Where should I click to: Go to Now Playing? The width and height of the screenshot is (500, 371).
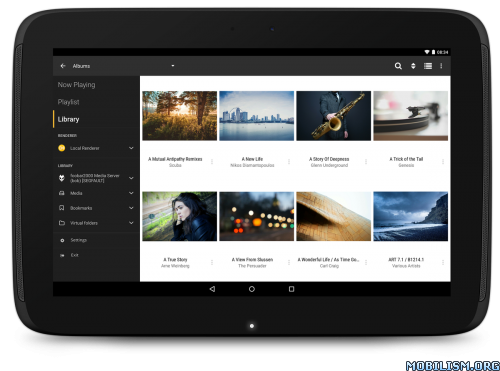pos(76,85)
